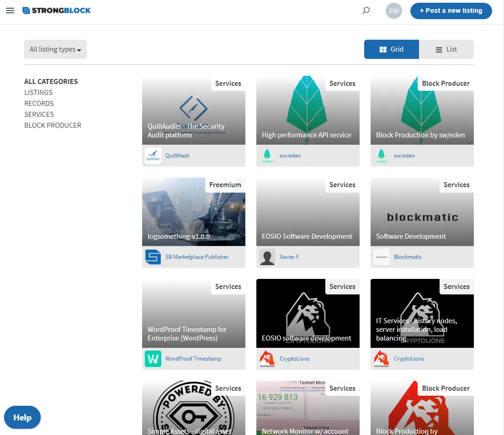Open EOSIO Software Development listing by Xavier F

(308, 212)
